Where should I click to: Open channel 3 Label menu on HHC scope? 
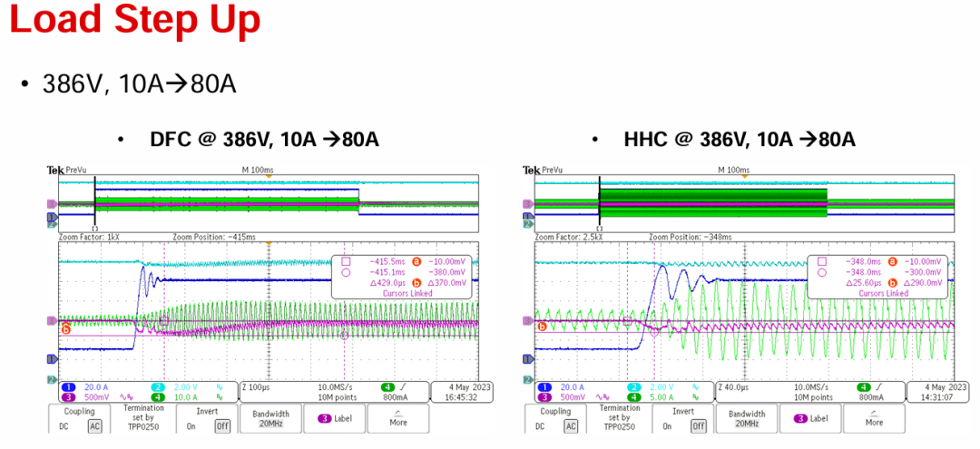(x=810, y=418)
